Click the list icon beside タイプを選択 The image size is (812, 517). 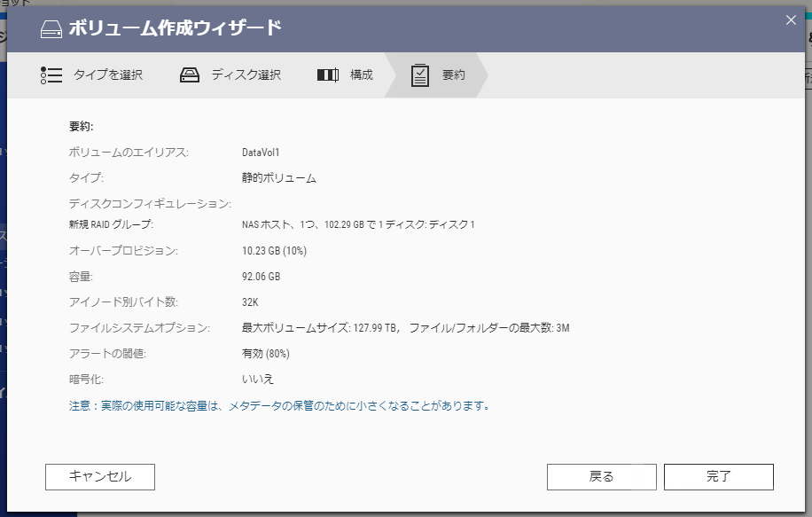point(51,75)
